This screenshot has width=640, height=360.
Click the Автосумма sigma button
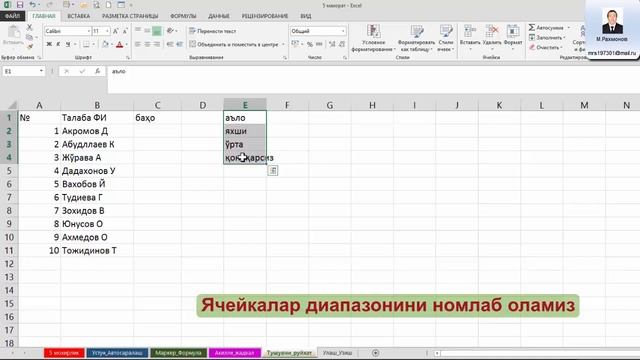532,27
